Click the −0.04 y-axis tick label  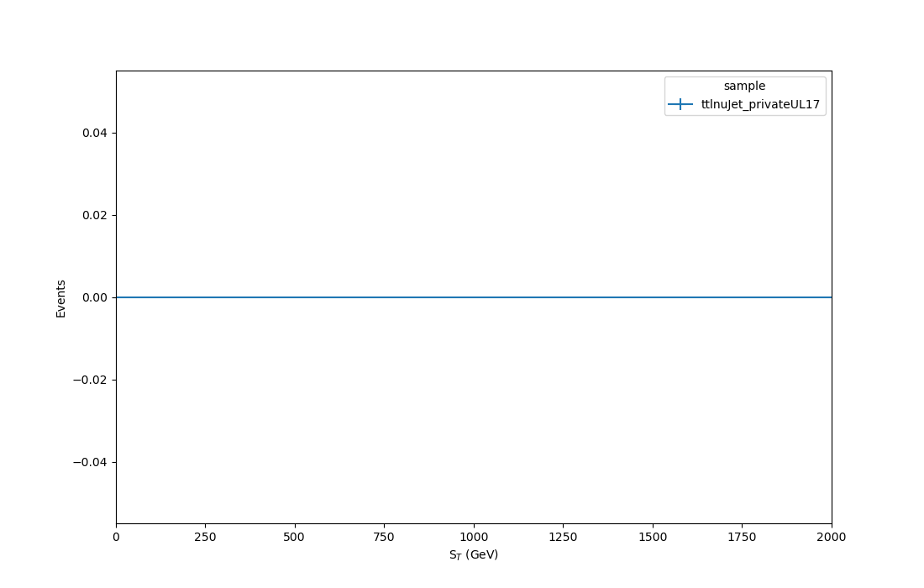tap(90, 463)
